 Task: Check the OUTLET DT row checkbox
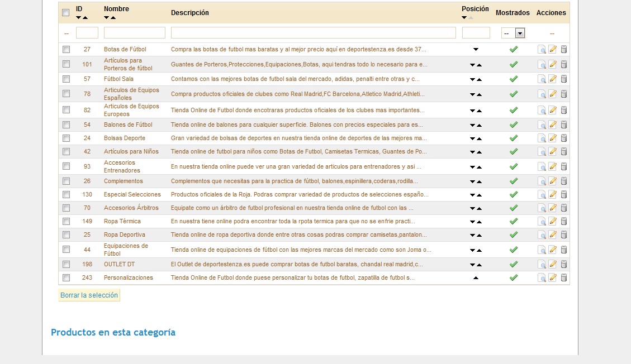click(x=67, y=265)
